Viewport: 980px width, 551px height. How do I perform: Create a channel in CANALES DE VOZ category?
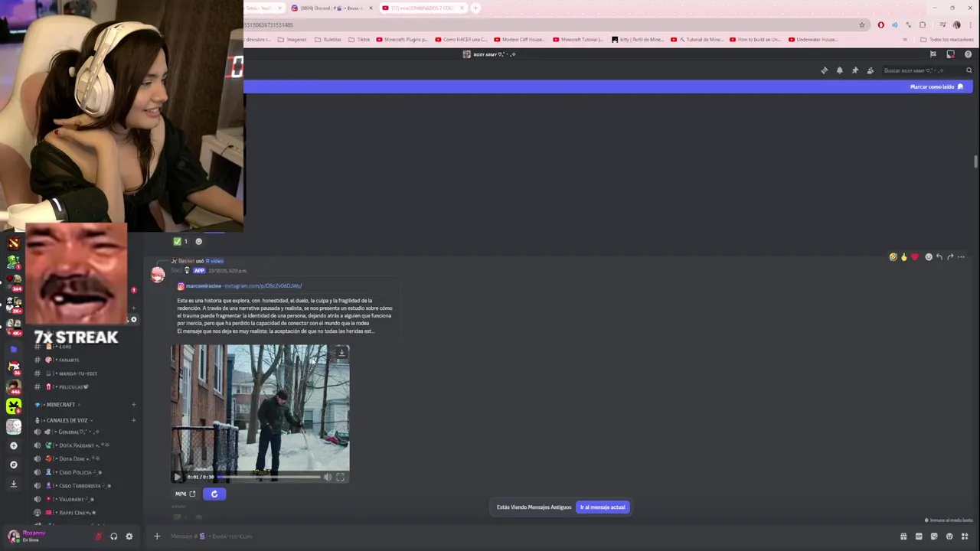pos(133,420)
